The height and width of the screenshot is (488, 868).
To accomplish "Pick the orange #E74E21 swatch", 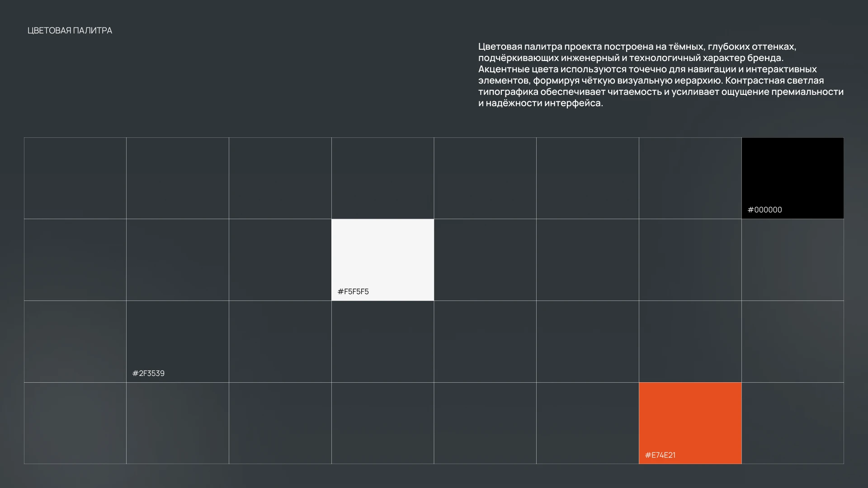I will coord(690,418).
